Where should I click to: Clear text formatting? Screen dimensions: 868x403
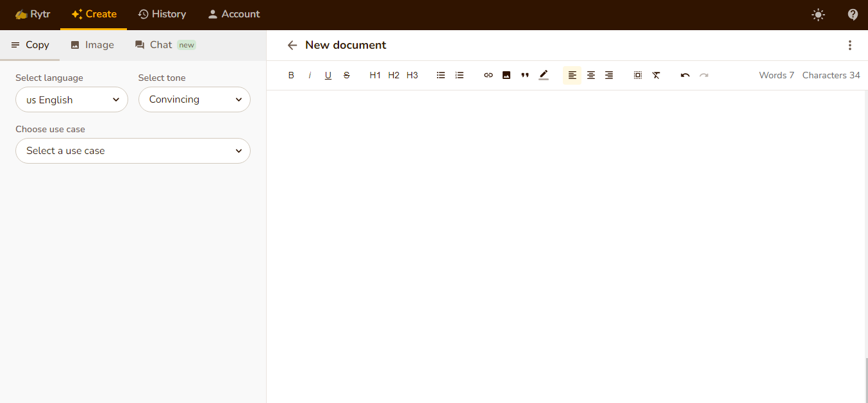(656, 75)
